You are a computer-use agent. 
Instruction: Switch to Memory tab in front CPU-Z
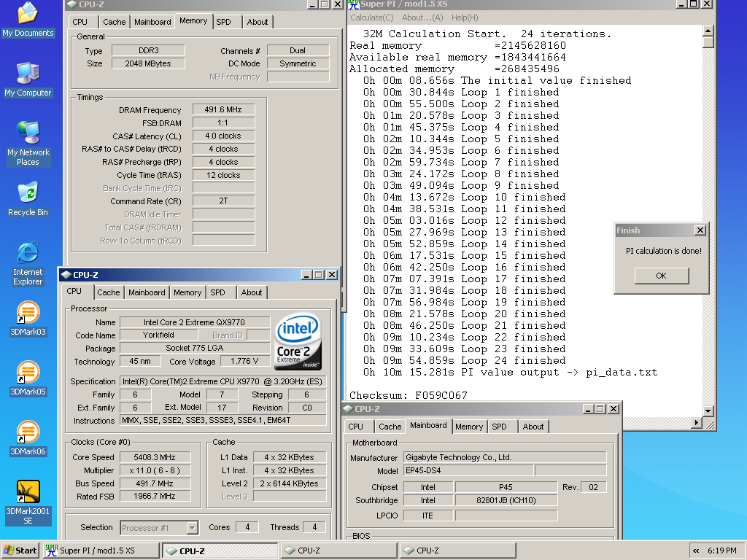[x=187, y=292]
